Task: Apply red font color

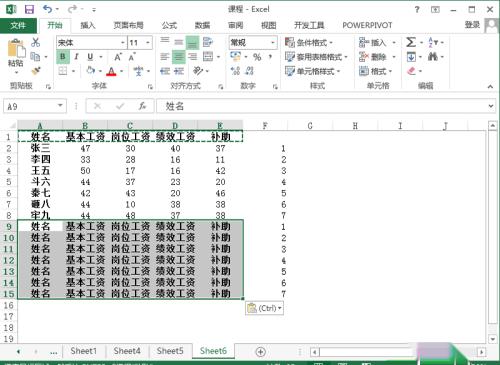Action: (x=111, y=71)
